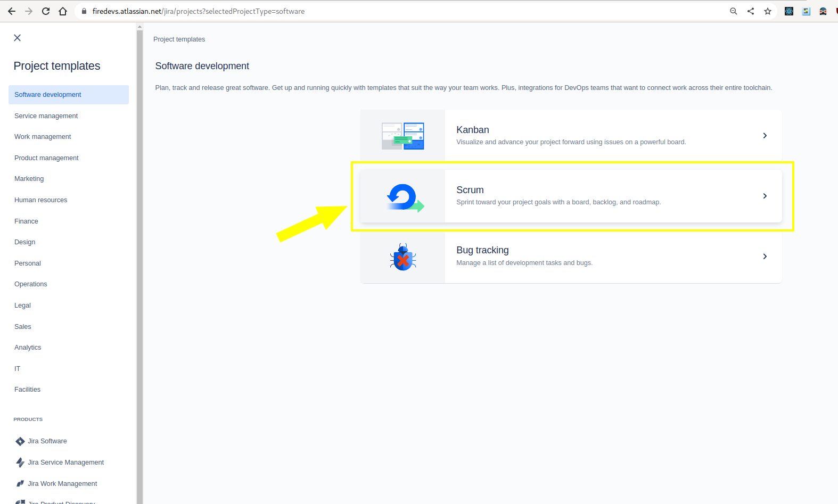The width and height of the screenshot is (838, 504).
Task: Click the Jira Work Management icon
Action: pos(20,484)
